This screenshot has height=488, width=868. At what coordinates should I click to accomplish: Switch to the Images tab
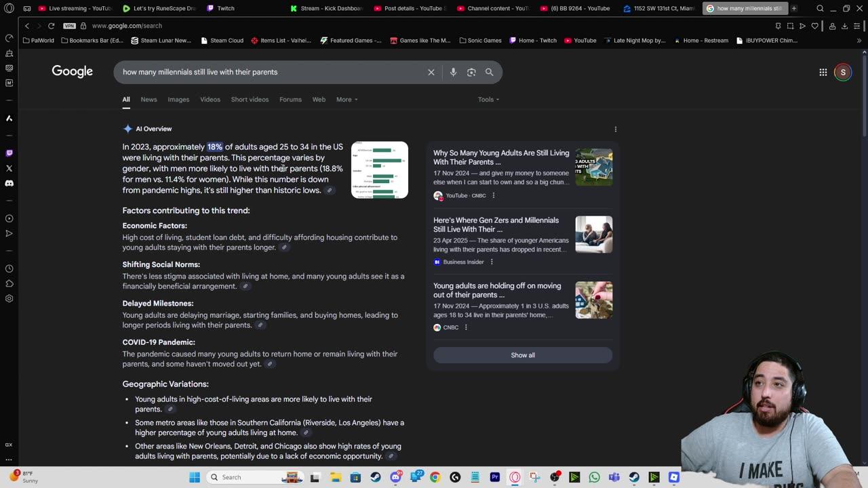[x=178, y=100]
